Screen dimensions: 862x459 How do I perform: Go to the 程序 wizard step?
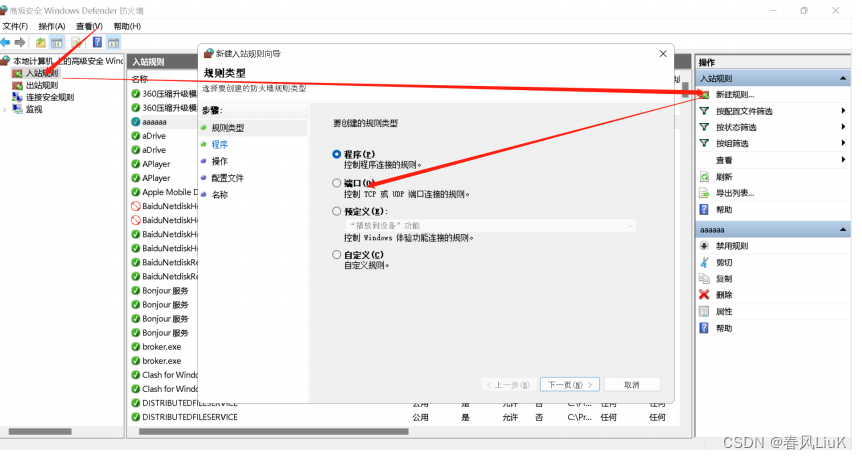coord(219,145)
